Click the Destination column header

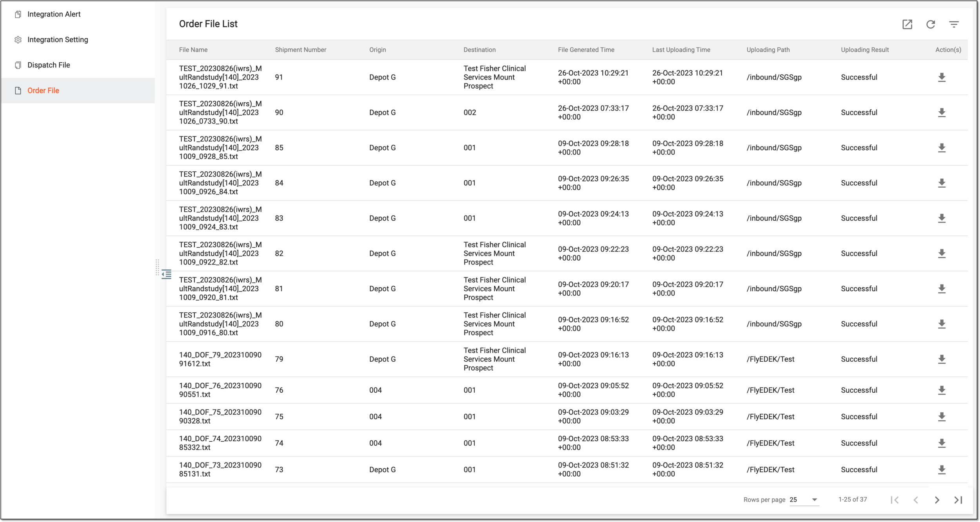[x=479, y=50]
